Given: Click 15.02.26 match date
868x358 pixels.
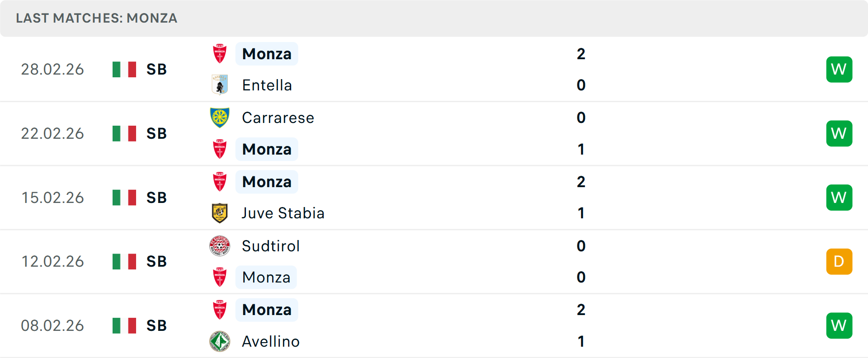Looking at the screenshot, I should click(52, 198).
